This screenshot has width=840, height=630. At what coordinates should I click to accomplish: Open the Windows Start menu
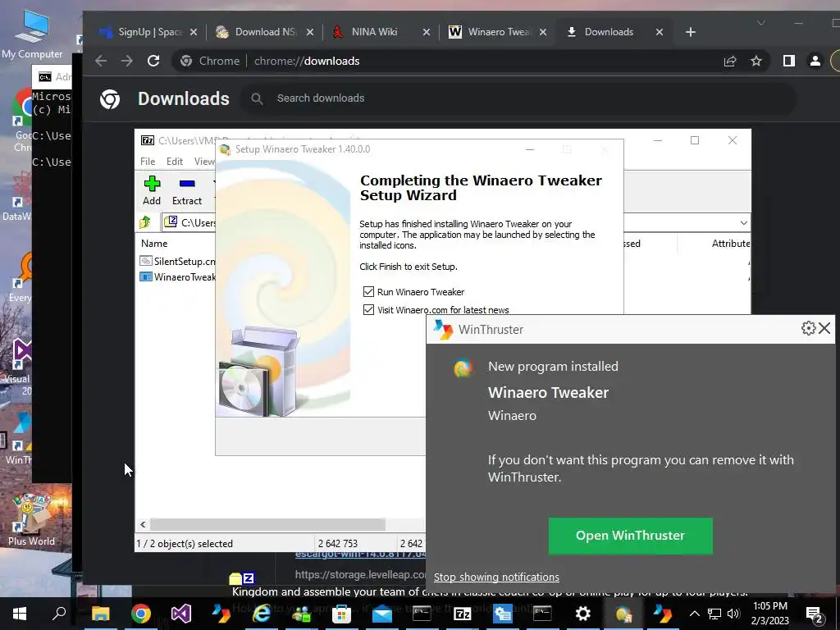pos(20,614)
